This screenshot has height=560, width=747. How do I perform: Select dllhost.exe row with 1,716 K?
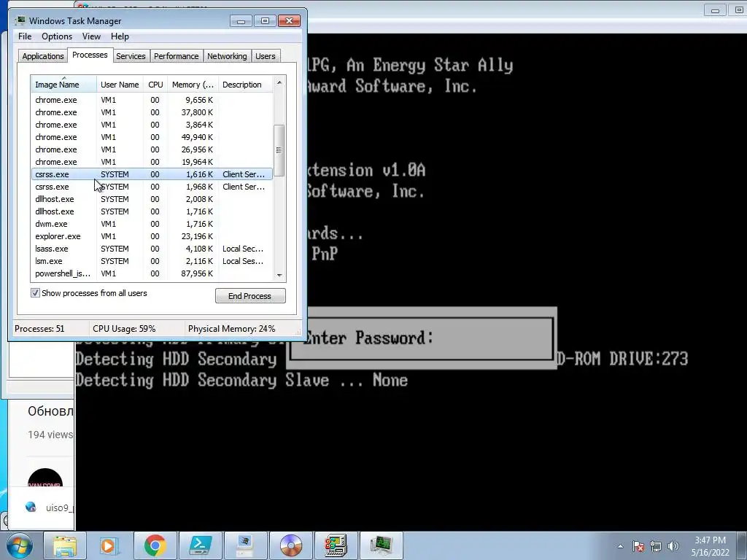(152, 211)
